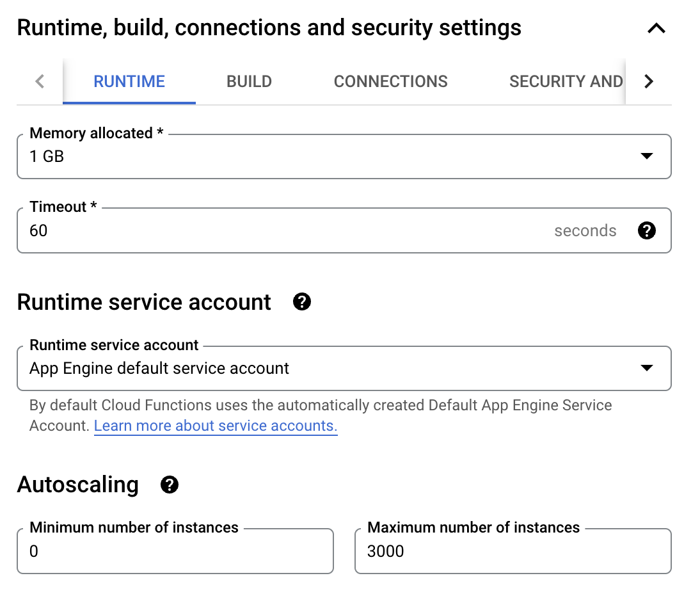Click the Minimum number of instances field
Screen dimensions: 700x594
(x=175, y=551)
